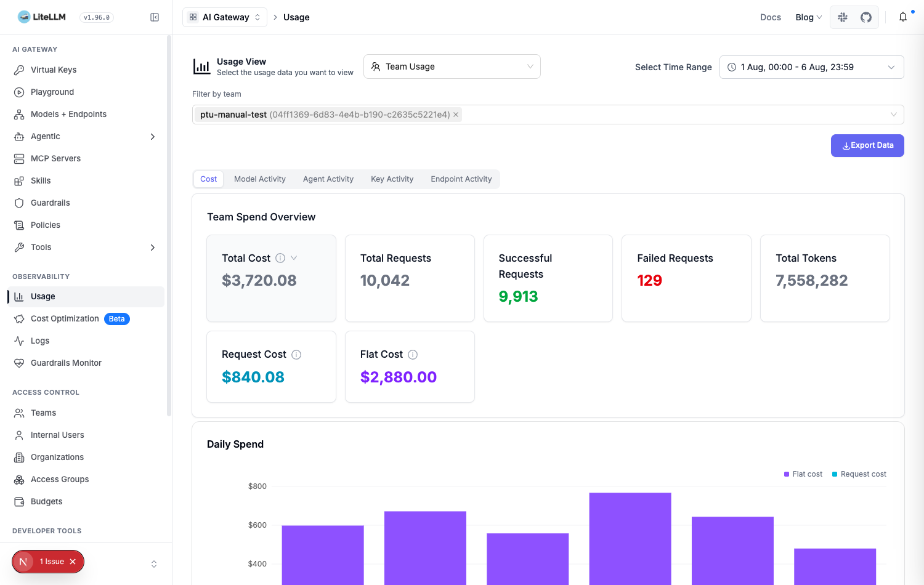Remove the ptu-manual-test team filter tag
The height and width of the screenshot is (585, 924).
point(456,115)
